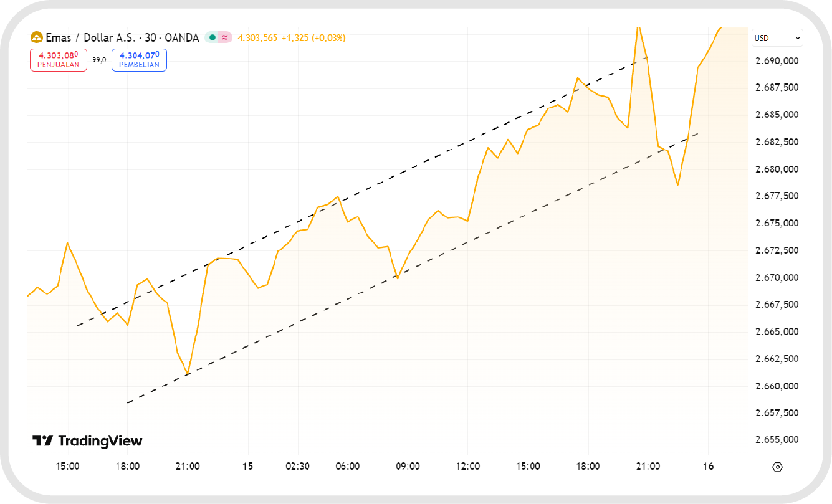Image resolution: width=832 pixels, height=504 pixels.
Task: Click the blue PEMBELIAN buy button
Action: 139,60
